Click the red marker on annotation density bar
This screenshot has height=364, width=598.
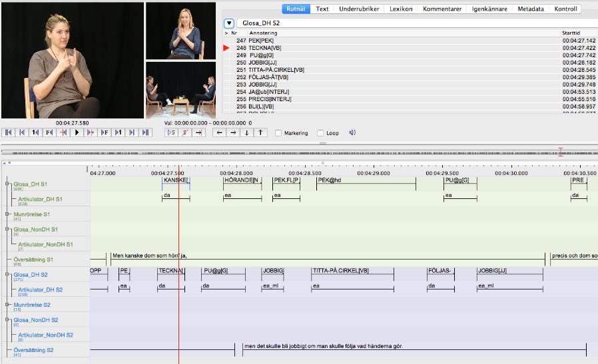click(561, 152)
